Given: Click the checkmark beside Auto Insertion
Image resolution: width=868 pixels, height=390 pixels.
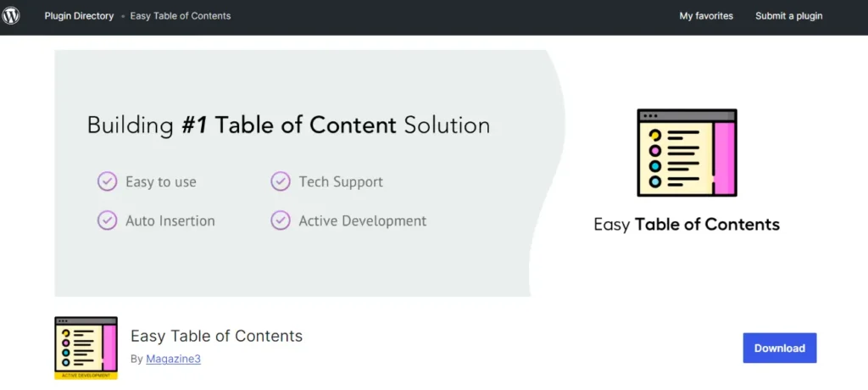Looking at the screenshot, I should coord(108,220).
